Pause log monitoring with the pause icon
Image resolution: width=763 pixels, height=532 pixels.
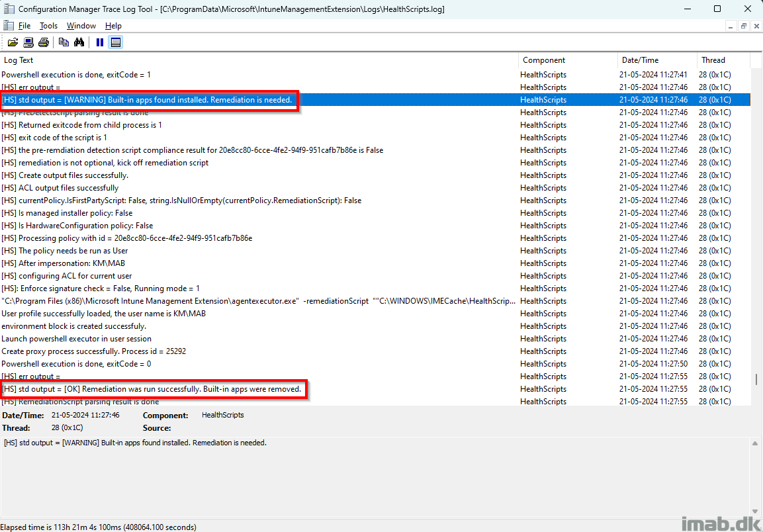[100, 42]
